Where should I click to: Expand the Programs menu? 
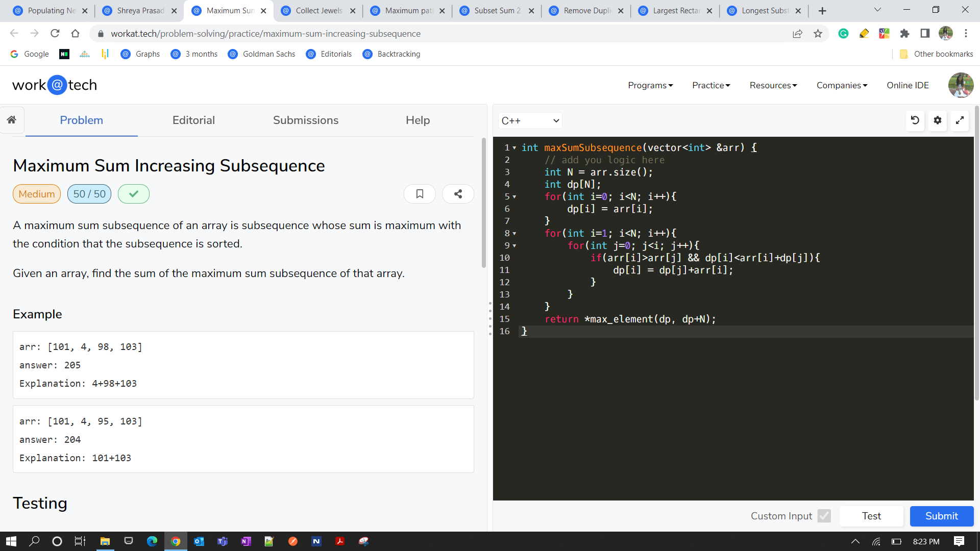point(650,85)
